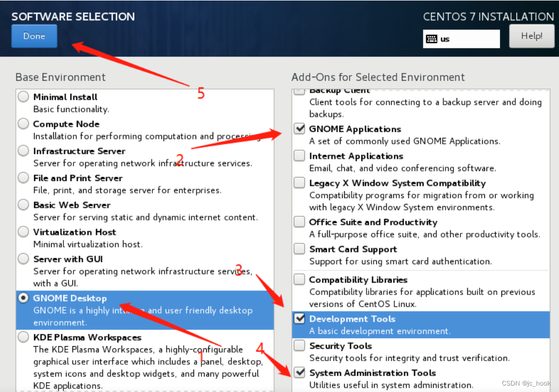Open the Help! button
Screen dimensions: 559x392
[531, 36]
